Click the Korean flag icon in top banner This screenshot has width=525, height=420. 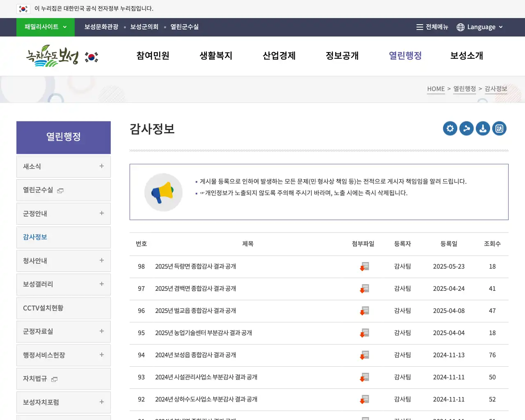tap(23, 9)
